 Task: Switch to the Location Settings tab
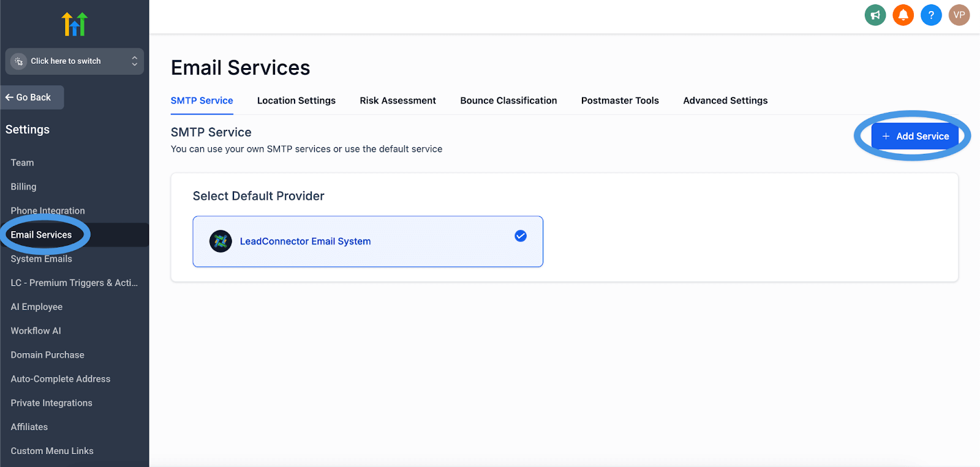tap(296, 101)
